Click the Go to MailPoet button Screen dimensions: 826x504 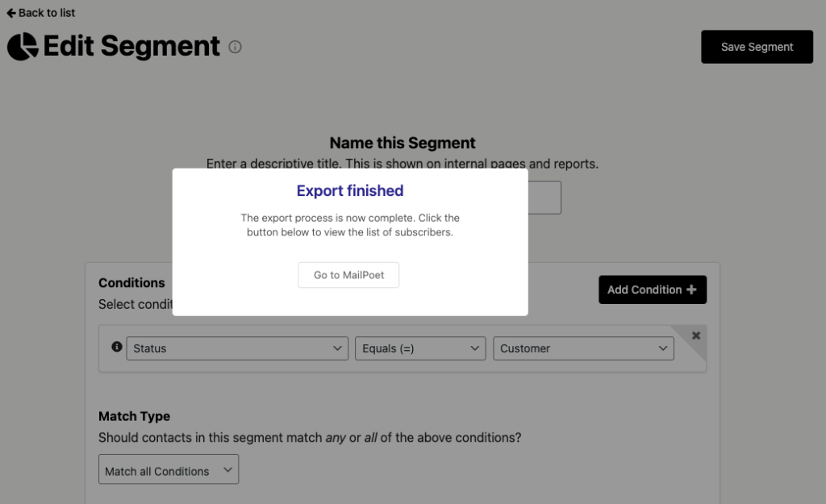348,275
